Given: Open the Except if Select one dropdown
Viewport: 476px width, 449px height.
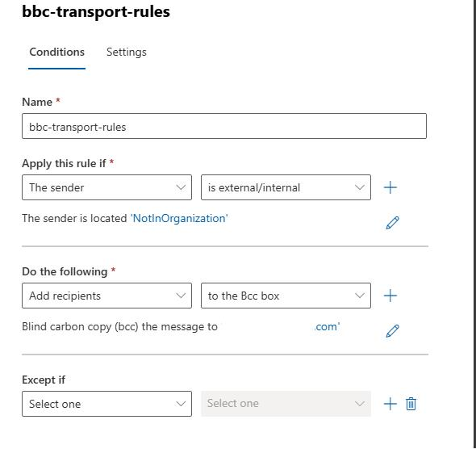Looking at the screenshot, I should [106, 404].
